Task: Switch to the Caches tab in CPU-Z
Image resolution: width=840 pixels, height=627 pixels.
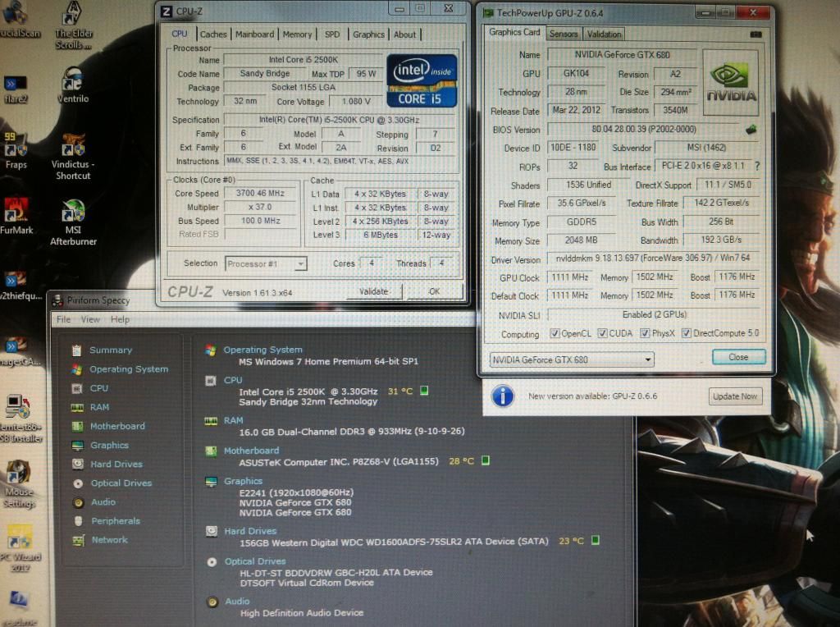Action: coord(213,34)
